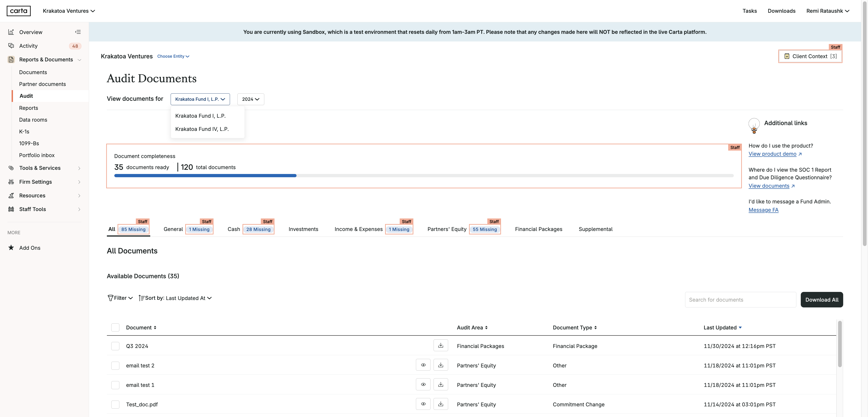The image size is (868, 417).
Task: Download the email test 1 document
Action: click(441, 385)
